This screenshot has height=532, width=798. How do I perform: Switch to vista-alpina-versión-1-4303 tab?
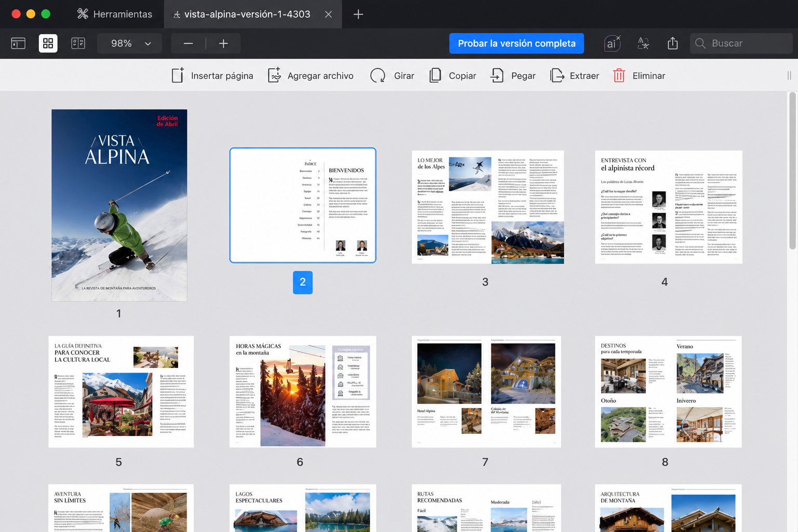(242, 14)
